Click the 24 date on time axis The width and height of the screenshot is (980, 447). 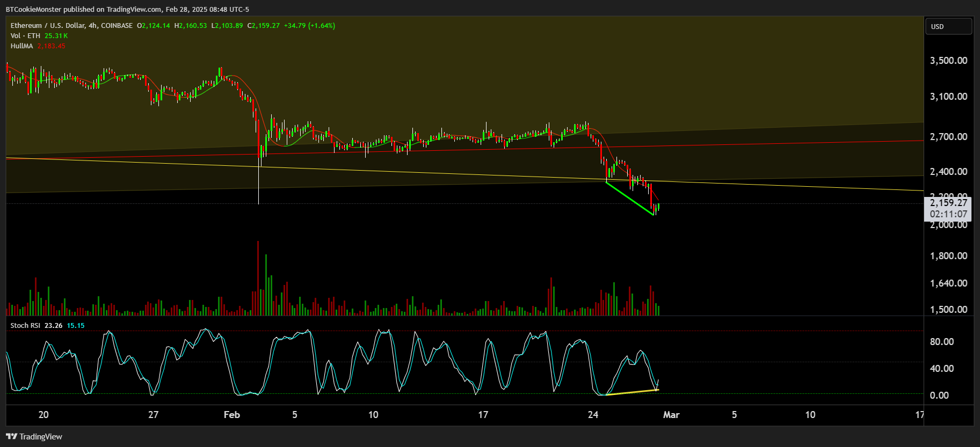point(593,415)
